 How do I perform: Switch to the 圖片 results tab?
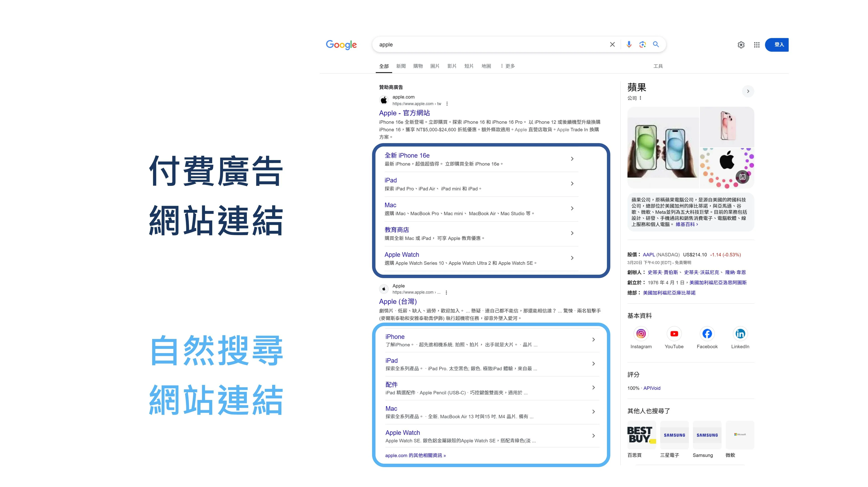[x=435, y=66]
